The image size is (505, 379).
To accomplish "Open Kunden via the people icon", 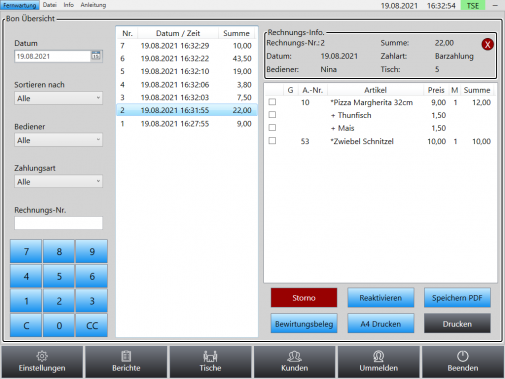I will (294, 356).
